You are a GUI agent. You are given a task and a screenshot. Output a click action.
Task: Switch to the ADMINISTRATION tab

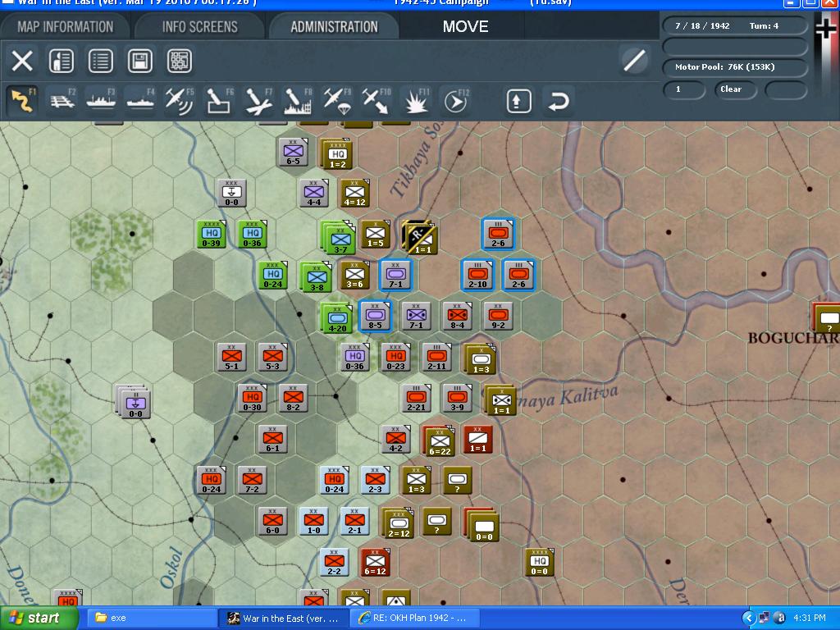335,26
